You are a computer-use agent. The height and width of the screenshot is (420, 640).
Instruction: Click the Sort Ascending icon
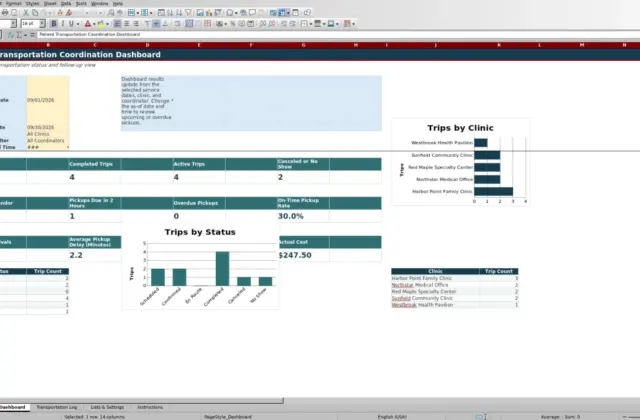point(170,13)
